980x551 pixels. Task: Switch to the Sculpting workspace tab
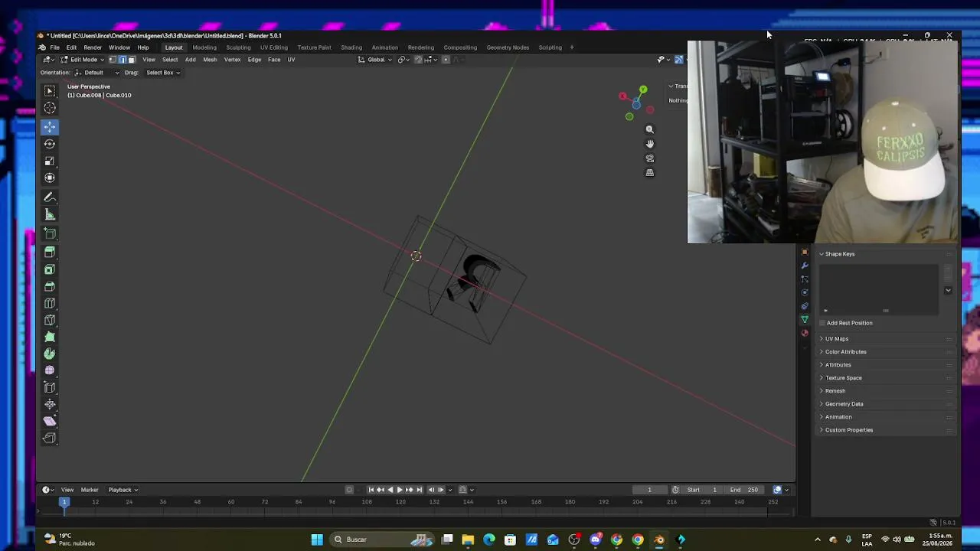click(238, 47)
